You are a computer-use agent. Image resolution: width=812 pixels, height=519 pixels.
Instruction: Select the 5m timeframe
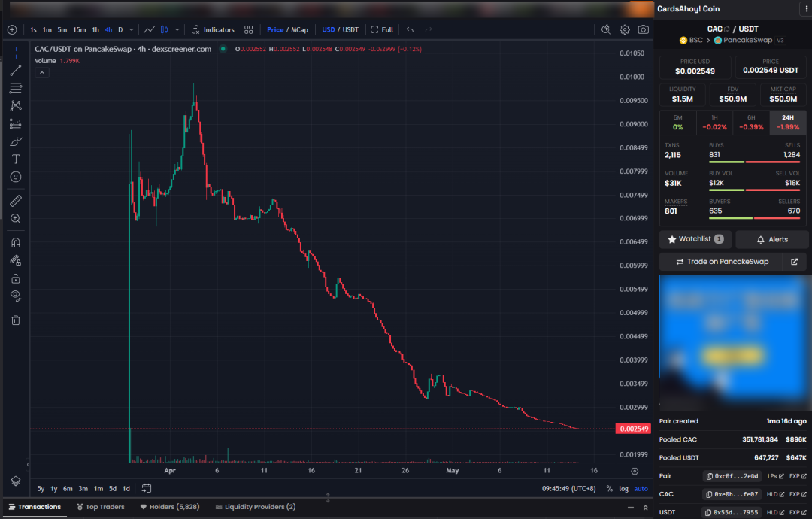tap(62, 29)
